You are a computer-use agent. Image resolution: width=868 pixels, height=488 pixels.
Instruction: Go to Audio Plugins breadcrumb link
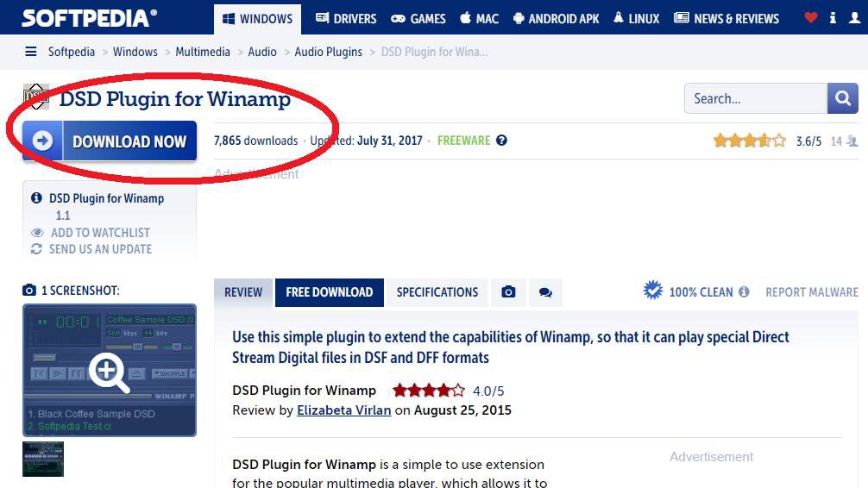328,52
